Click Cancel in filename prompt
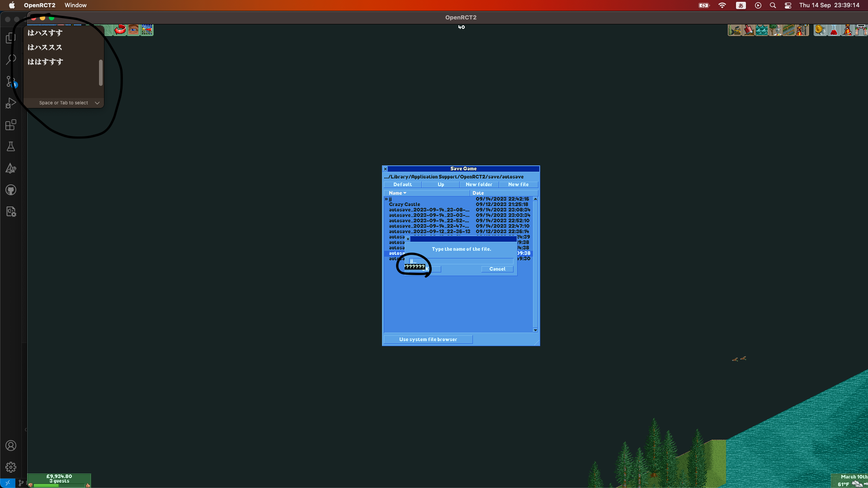The height and width of the screenshot is (488, 868). click(497, 269)
